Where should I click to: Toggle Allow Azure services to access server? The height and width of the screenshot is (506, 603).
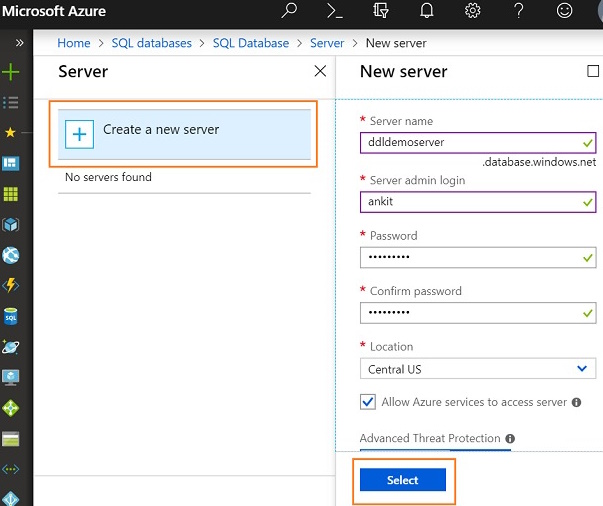click(x=368, y=402)
